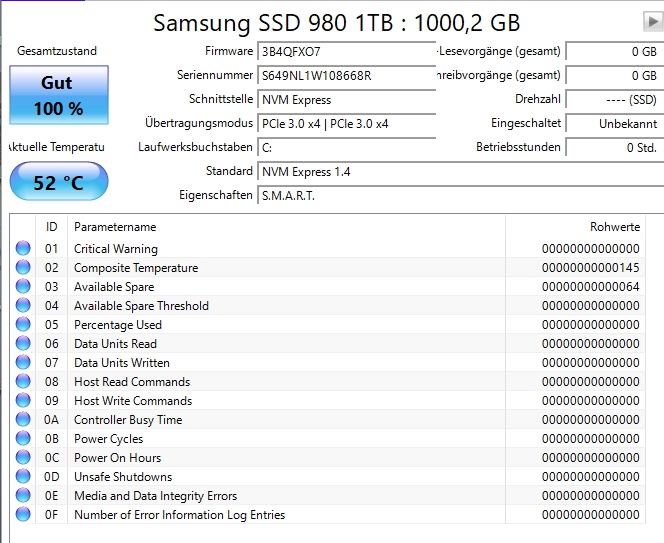
Task: Click the Lesevorgänge (gesamt) value 0 GB
Action: coord(615,52)
